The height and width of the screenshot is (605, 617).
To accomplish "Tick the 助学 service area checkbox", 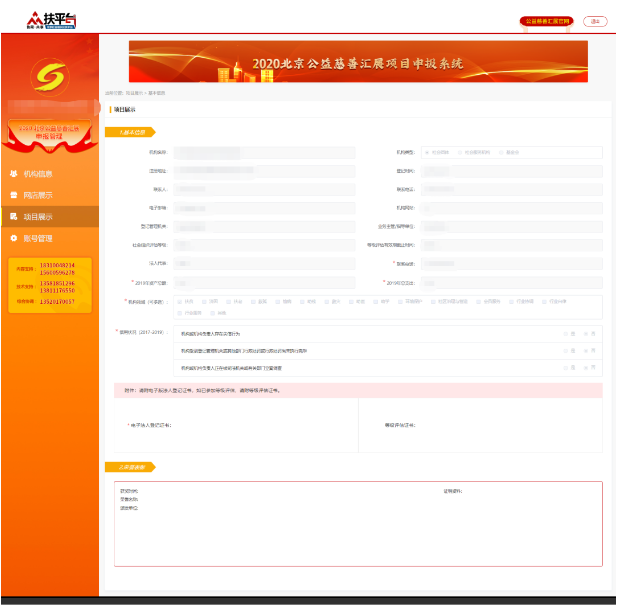I will [x=376, y=302].
